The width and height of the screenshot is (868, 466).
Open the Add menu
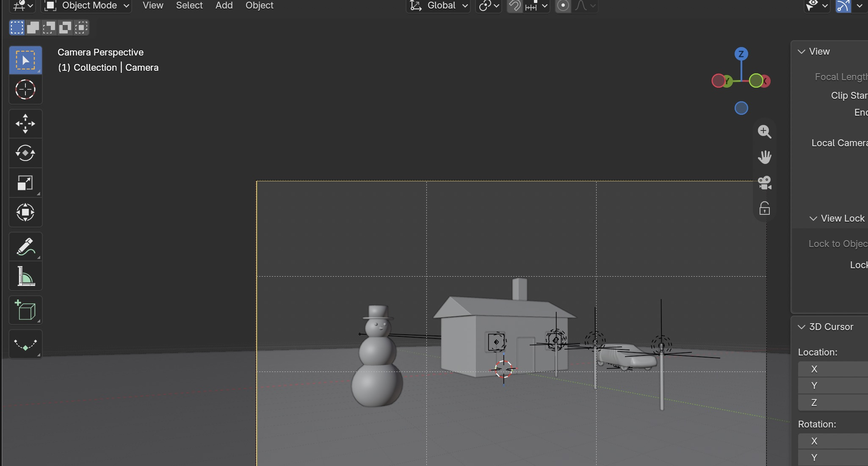224,6
